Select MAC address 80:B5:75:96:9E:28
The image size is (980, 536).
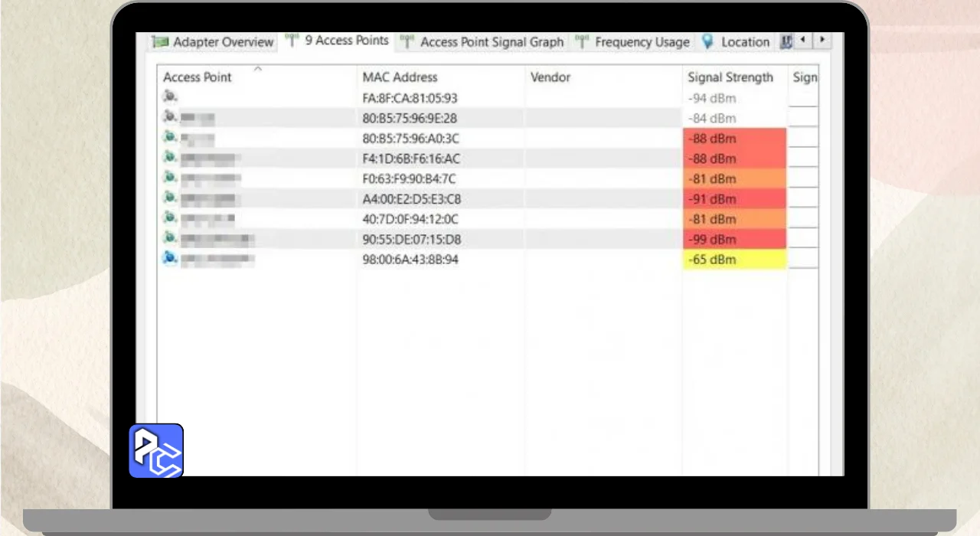coord(410,119)
